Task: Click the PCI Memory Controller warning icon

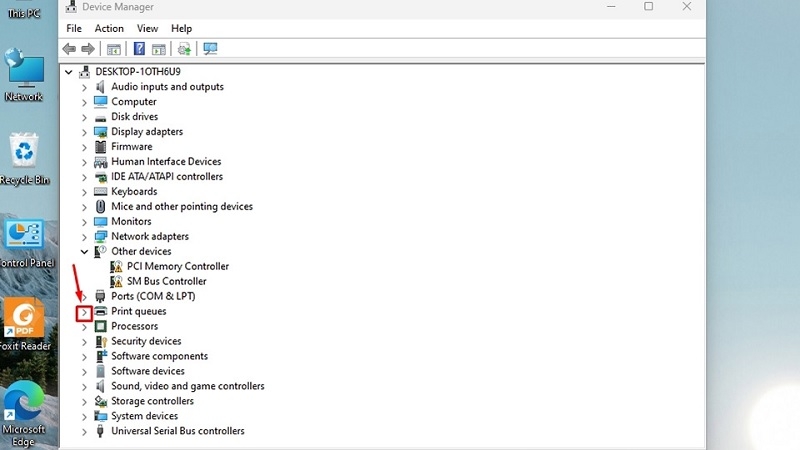Action: tap(116, 266)
